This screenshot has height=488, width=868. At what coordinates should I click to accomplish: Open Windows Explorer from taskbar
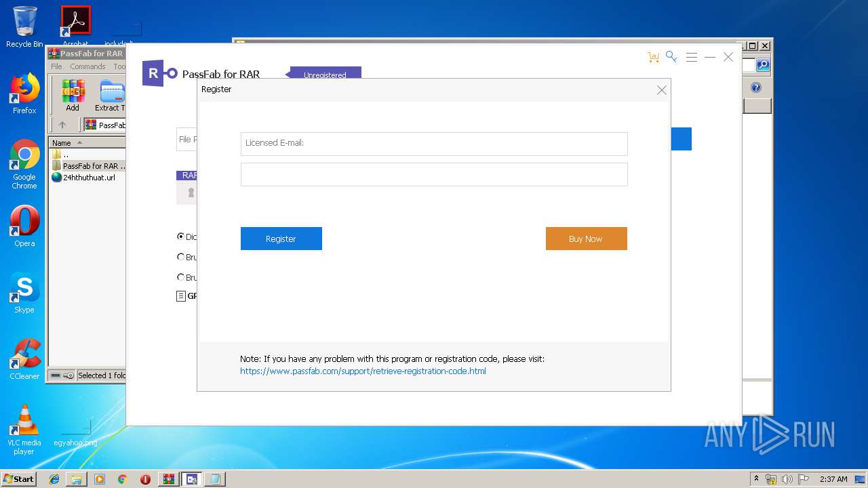[x=77, y=479]
